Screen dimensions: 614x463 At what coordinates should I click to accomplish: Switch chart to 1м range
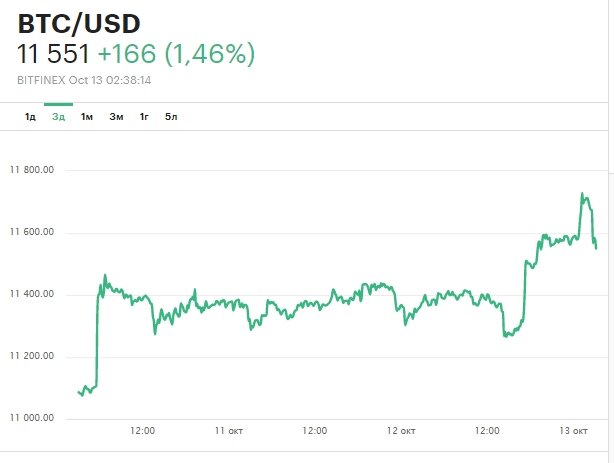87,118
